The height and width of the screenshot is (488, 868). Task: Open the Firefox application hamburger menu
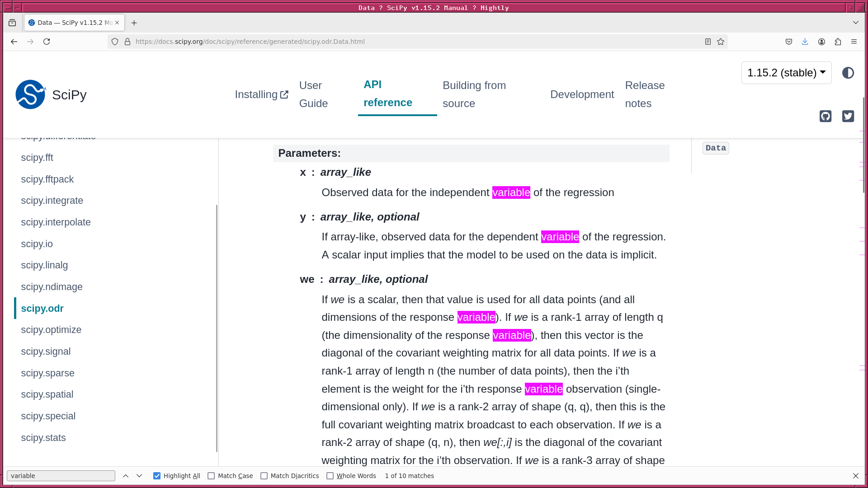tap(854, 42)
